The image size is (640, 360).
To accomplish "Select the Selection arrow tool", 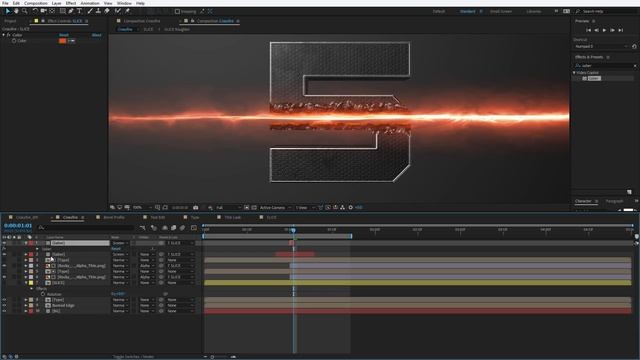I will [x=8, y=11].
